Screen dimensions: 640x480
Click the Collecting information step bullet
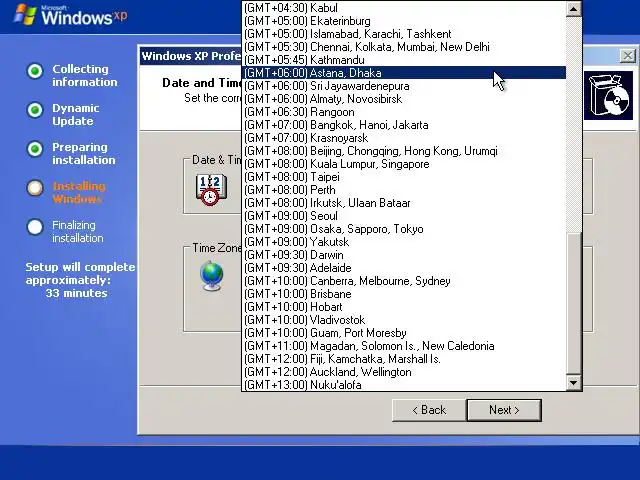35,71
